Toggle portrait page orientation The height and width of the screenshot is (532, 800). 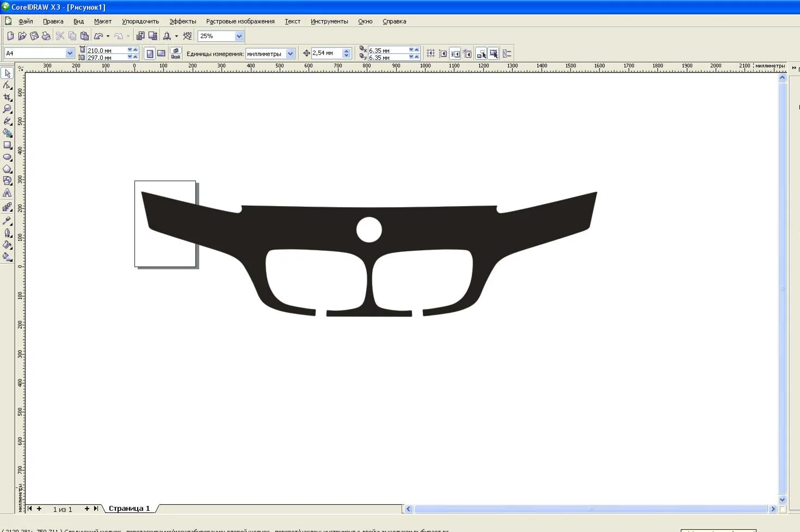[x=150, y=53]
